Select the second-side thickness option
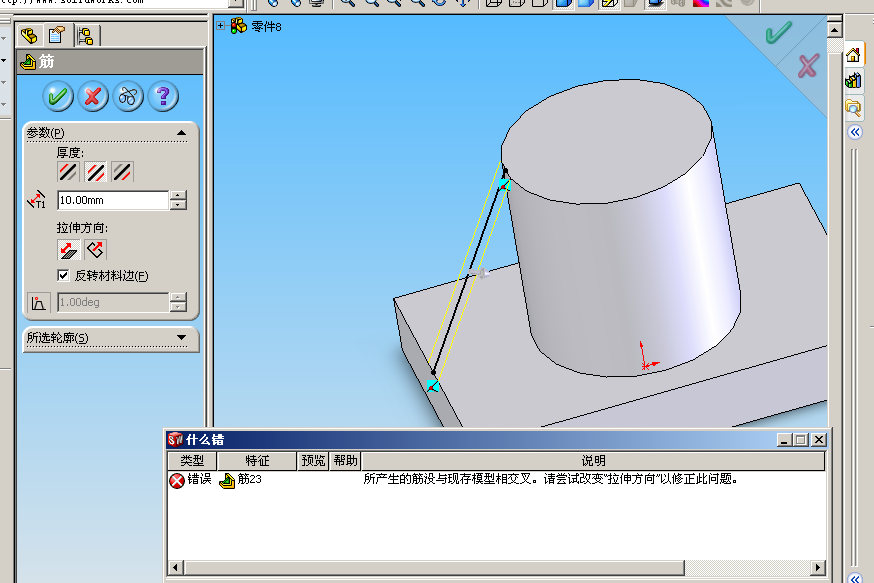The image size is (874, 583). 122,172
